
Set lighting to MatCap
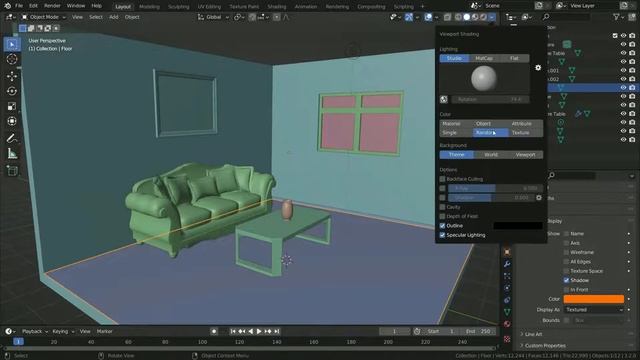484,58
